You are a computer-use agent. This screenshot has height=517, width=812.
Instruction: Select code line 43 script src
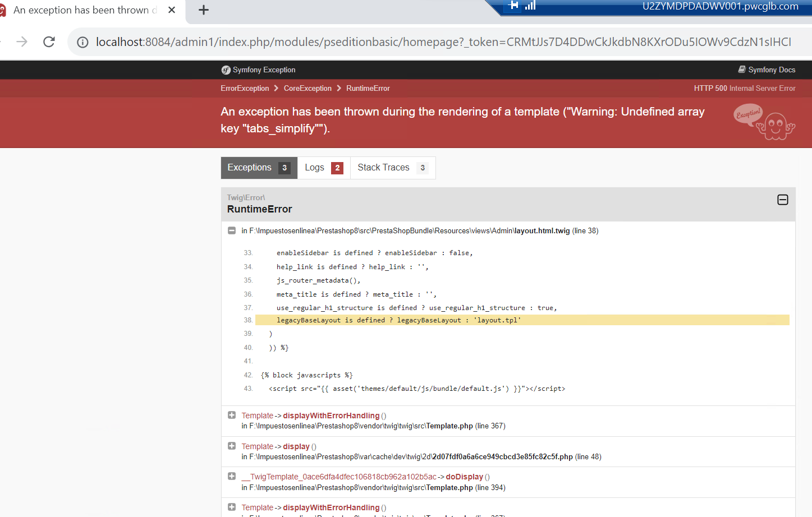(x=417, y=389)
